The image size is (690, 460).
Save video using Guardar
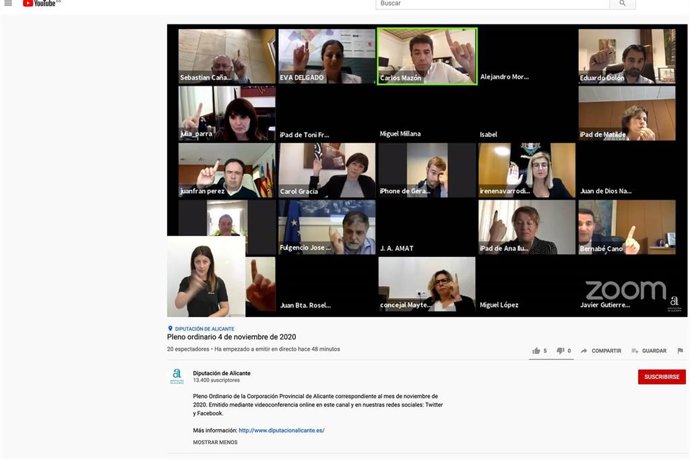pos(649,351)
